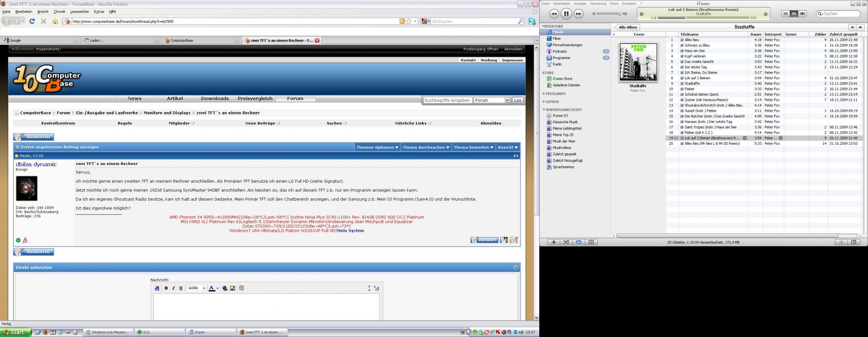Pause playback in iTunes
Viewport: 868px width, 337px height.
[x=566, y=14]
